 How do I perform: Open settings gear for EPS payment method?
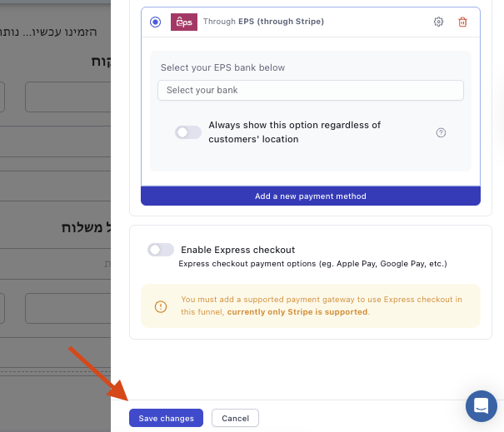[x=439, y=22]
